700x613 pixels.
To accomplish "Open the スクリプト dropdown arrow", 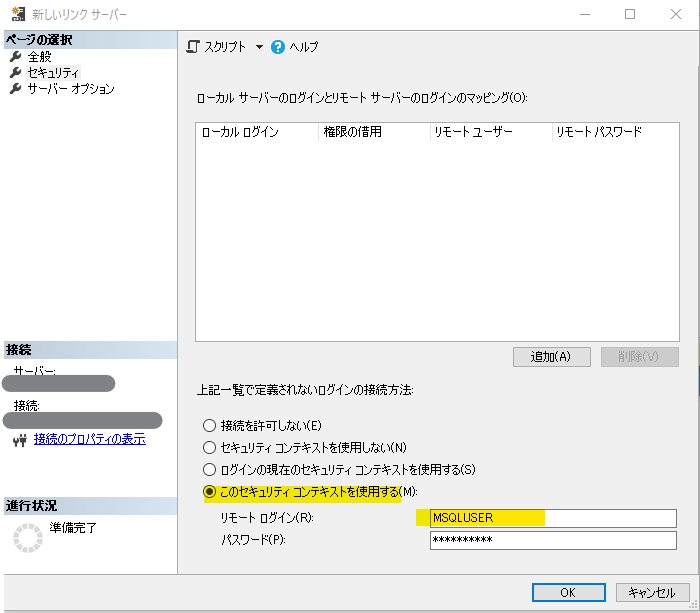I will coord(259,47).
